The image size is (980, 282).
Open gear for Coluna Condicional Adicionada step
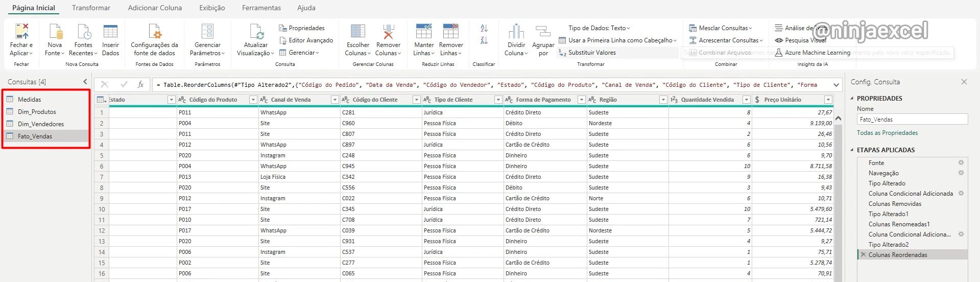pyautogui.click(x=961, y=194)
